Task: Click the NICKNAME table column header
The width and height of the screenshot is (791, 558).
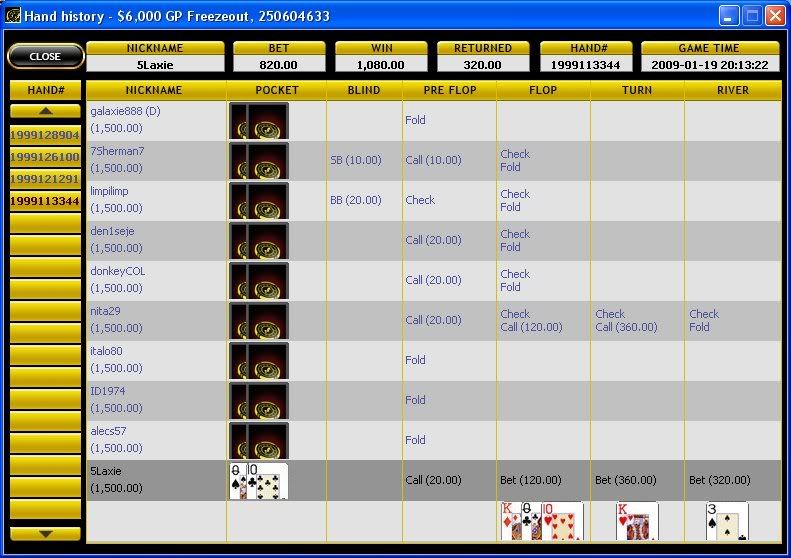Action: point(154,90)
